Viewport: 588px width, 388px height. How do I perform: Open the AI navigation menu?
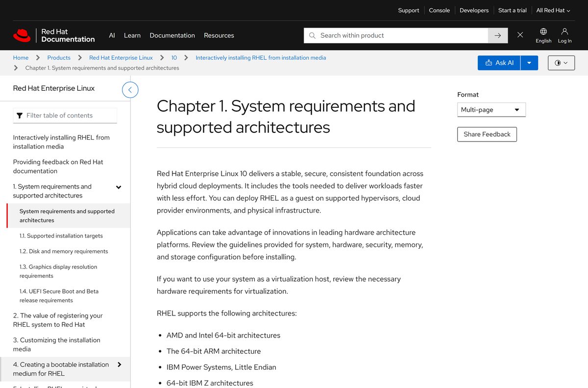[x=112, y=35]
